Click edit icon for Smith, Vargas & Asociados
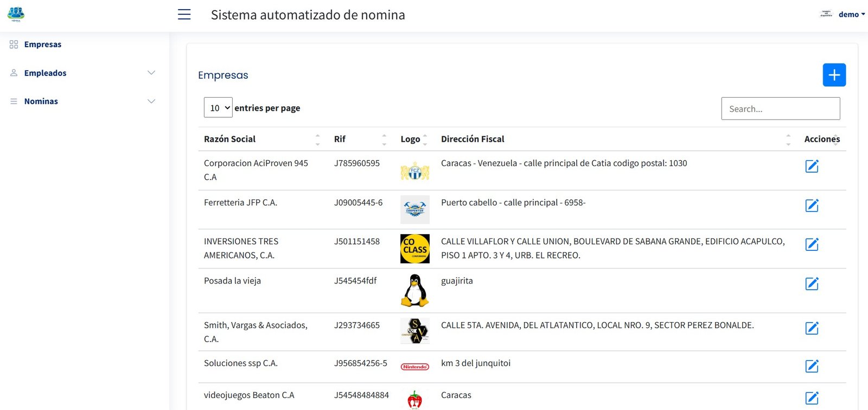The height and width of the screenshot is (410, 868). tap(812, 328)
